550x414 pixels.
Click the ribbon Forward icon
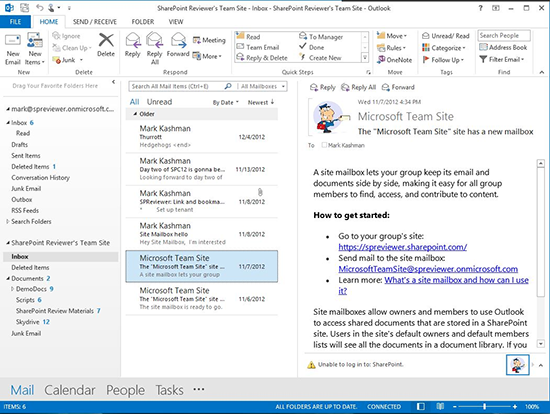coord(178,40)
